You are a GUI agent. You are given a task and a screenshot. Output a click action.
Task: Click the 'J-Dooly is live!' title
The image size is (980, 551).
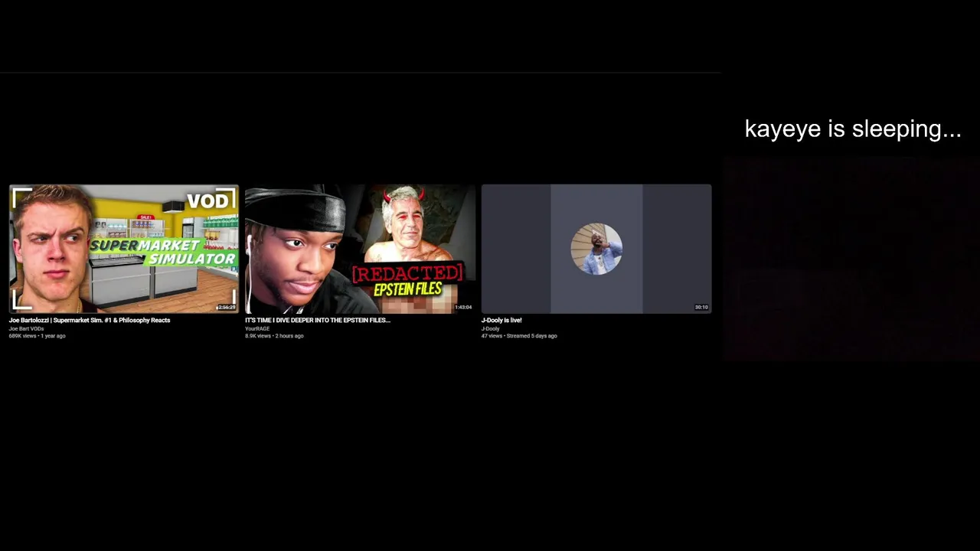click(x=501, y=320)
